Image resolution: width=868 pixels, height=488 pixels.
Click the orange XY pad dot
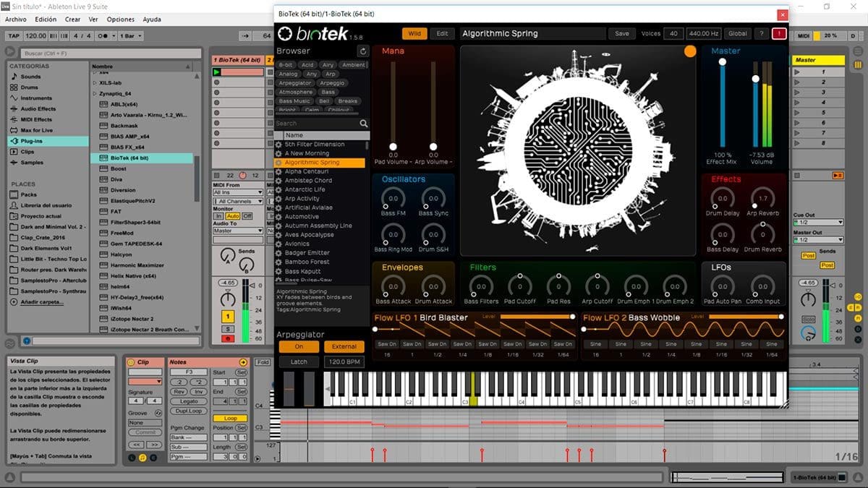click(x=690, y=51)
